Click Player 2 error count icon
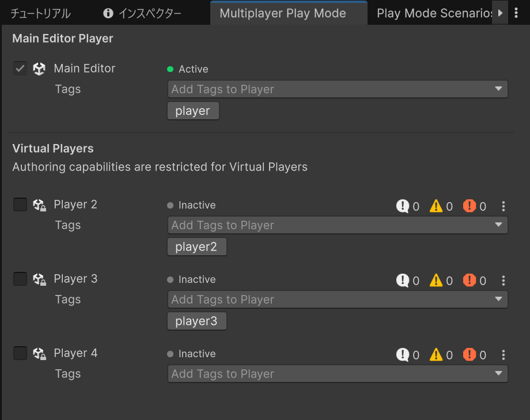This screenshot has width=530, height=420. (470, 206)
